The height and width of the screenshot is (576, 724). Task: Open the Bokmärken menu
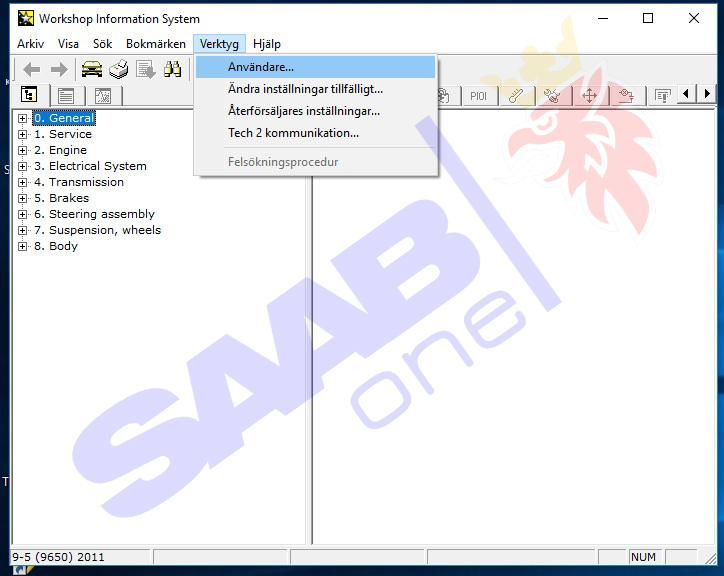155,44
